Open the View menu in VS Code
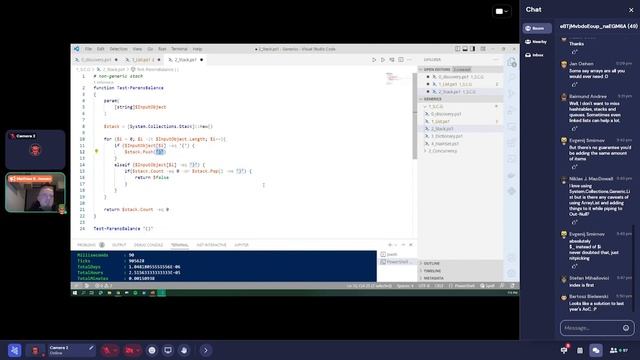This screenshot has width=640, height=360. click(137, 49)
